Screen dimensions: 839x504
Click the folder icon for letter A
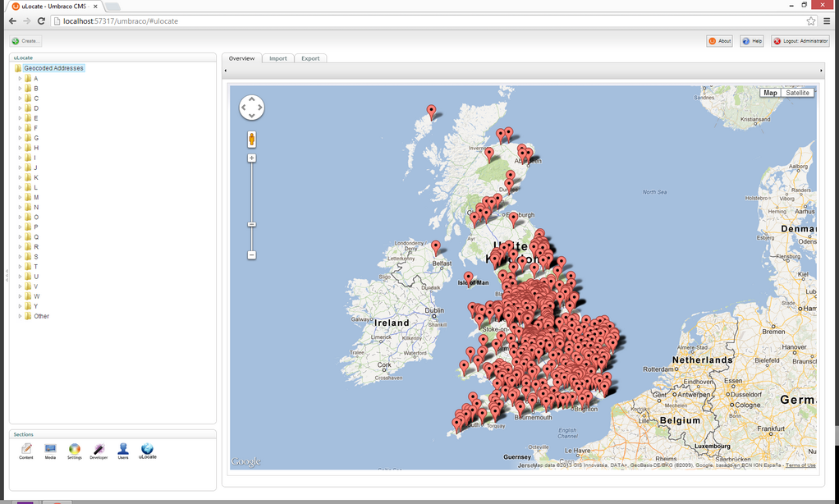click(x=28, y=78)
